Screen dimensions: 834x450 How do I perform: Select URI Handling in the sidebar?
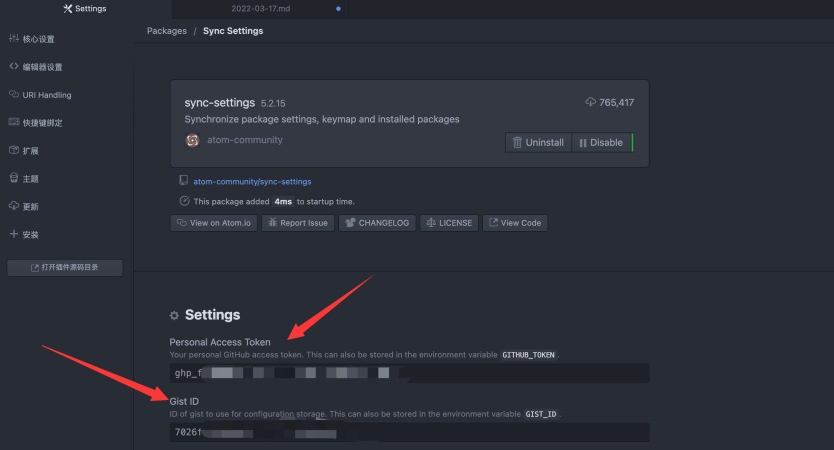click(x=46, y=95)
